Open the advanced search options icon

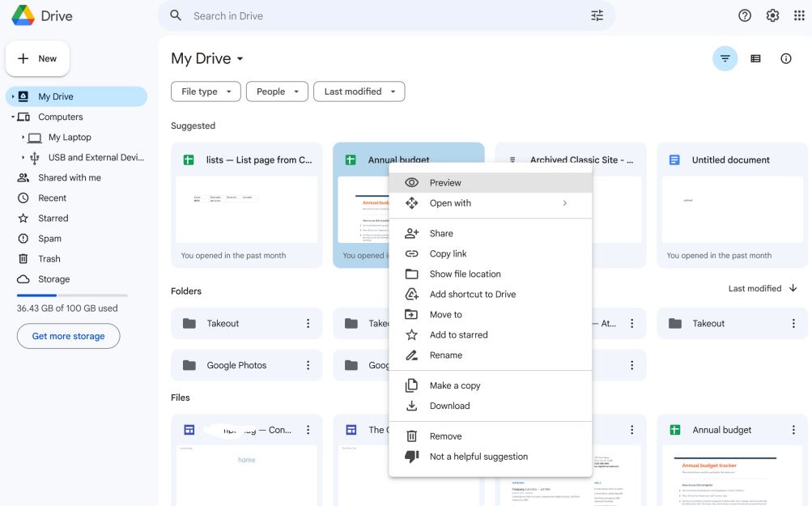pos(597,15)
